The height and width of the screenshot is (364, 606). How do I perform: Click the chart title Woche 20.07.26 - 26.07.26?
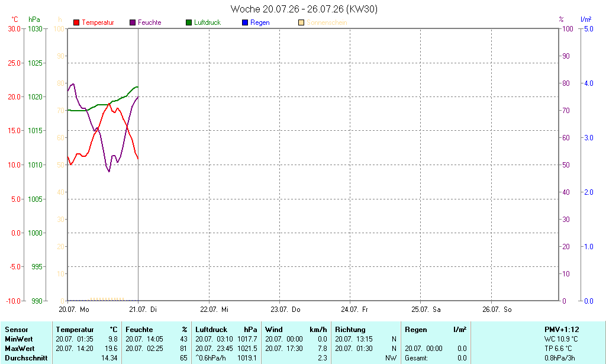coord(304,9)
